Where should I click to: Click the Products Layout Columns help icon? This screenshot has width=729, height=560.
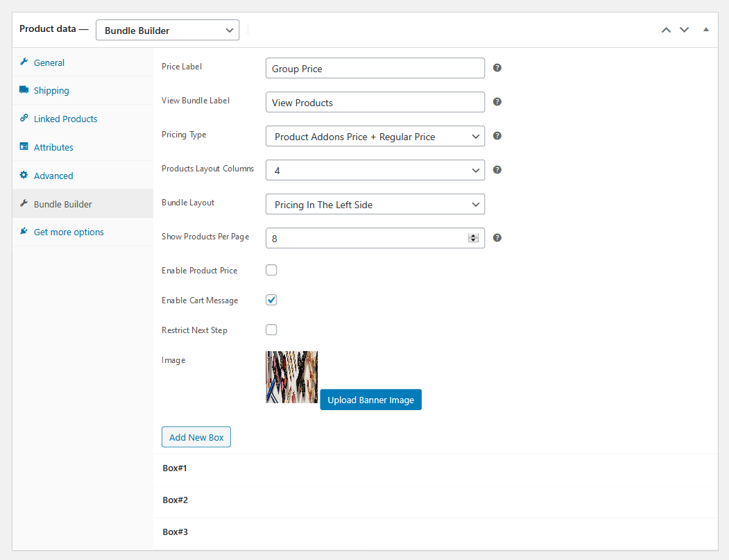[497, 169]
